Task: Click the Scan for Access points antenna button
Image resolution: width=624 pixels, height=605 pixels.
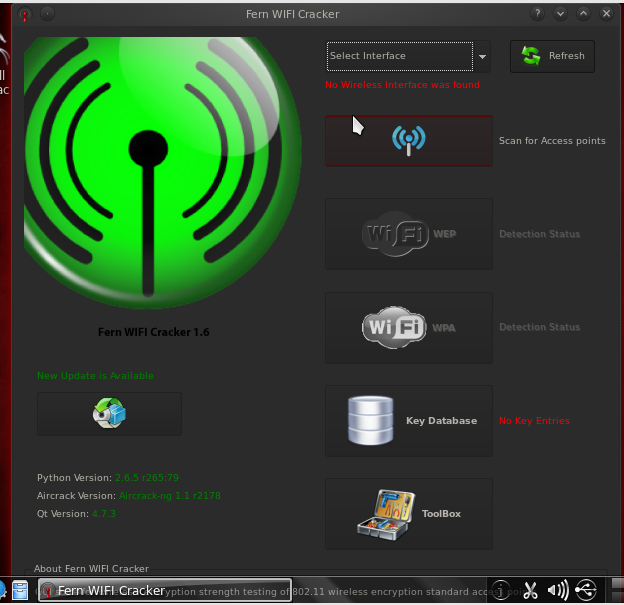Action: pyautogui.click(x=409, y=141)
